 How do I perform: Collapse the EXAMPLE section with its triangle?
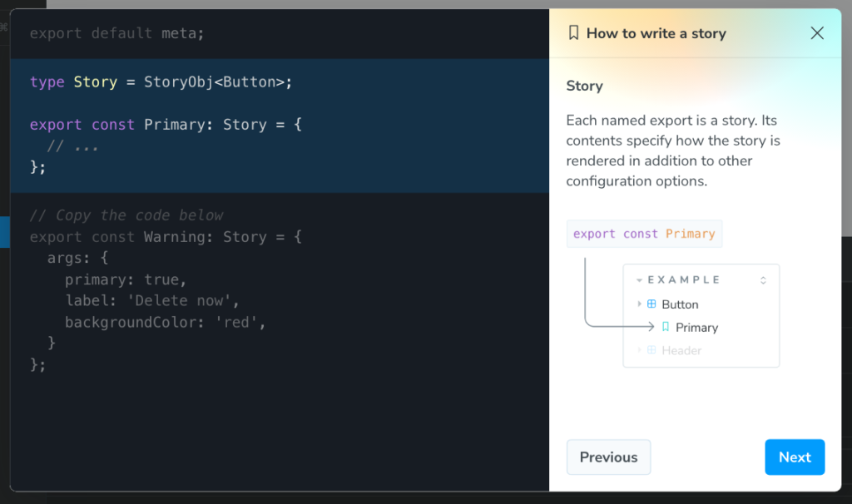pyautogui.click(x=639, y=280)
